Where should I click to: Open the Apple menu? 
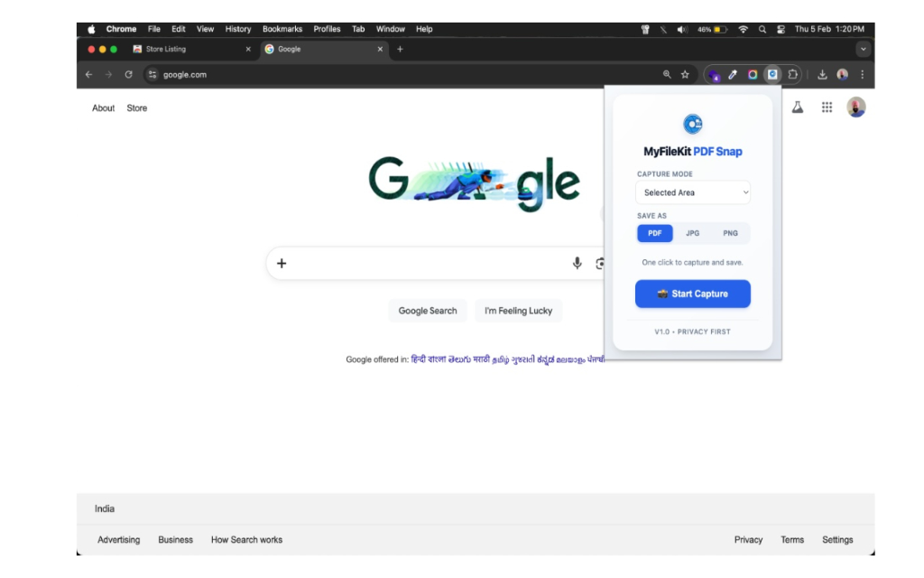91,29
